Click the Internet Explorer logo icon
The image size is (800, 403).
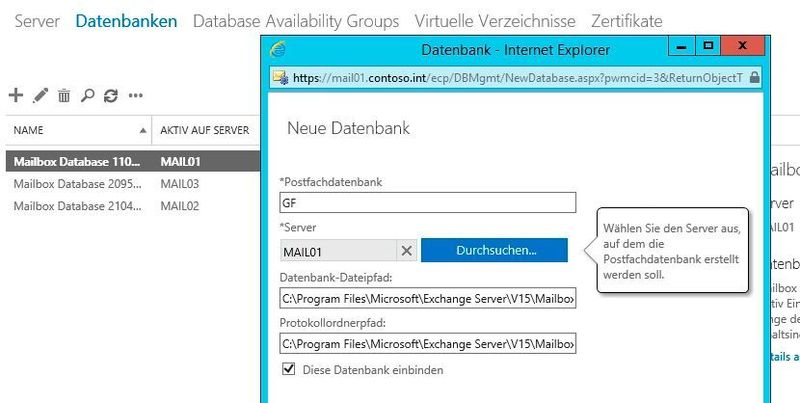pyautogui.click(x=278, y=49)
